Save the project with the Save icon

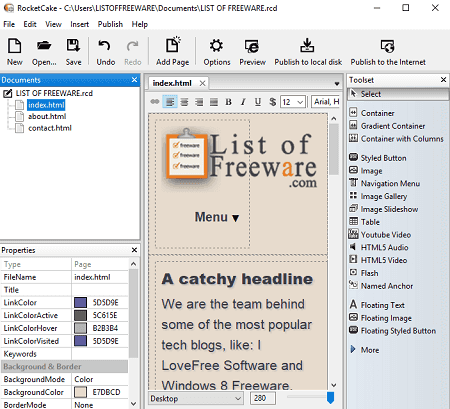pyautogui.click(x=73, y=52)
